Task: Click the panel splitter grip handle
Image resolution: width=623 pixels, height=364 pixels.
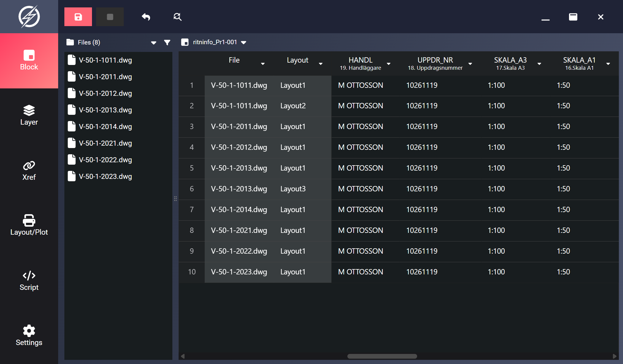Action: coord(175,198)
